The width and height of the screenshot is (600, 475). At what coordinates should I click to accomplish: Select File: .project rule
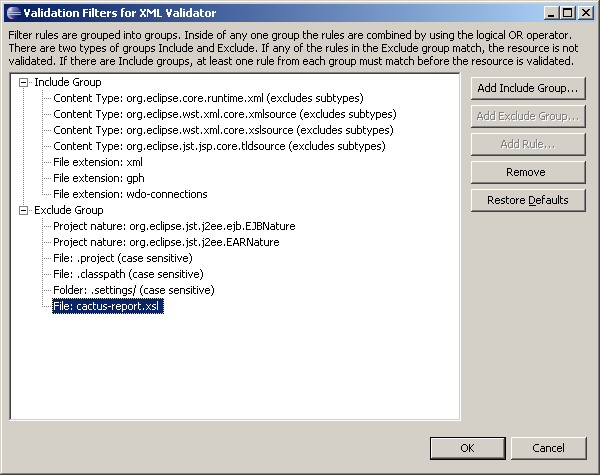coord(122,258)
